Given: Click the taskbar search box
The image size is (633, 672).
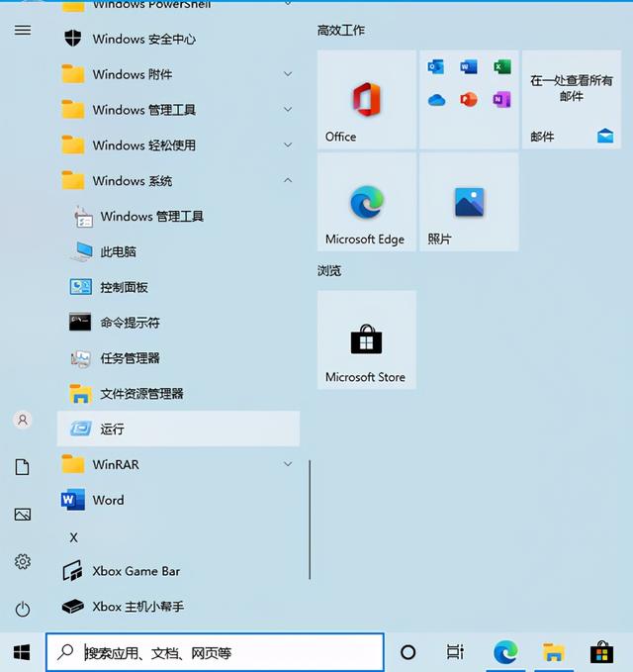Looking at the screenshot, I should [215, 652].
